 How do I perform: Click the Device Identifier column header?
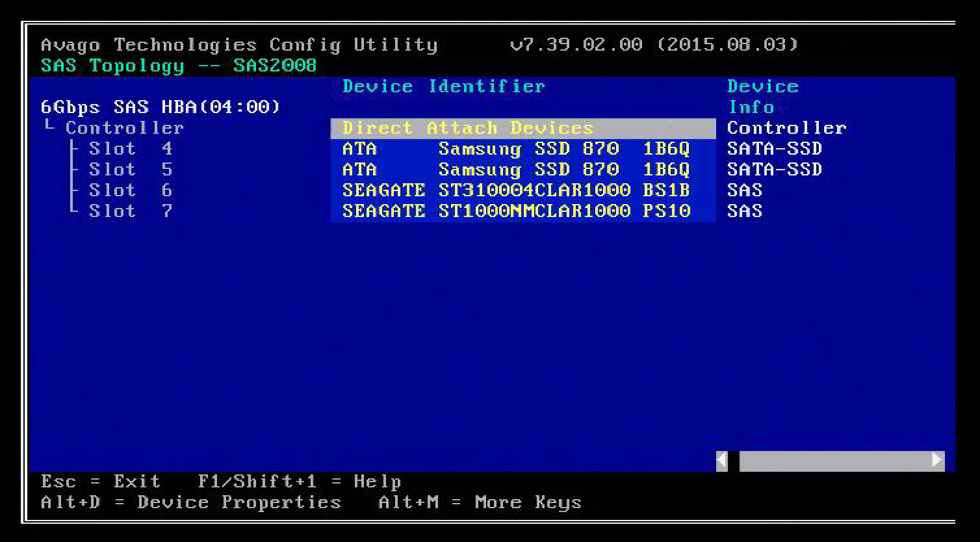(444, 86)
